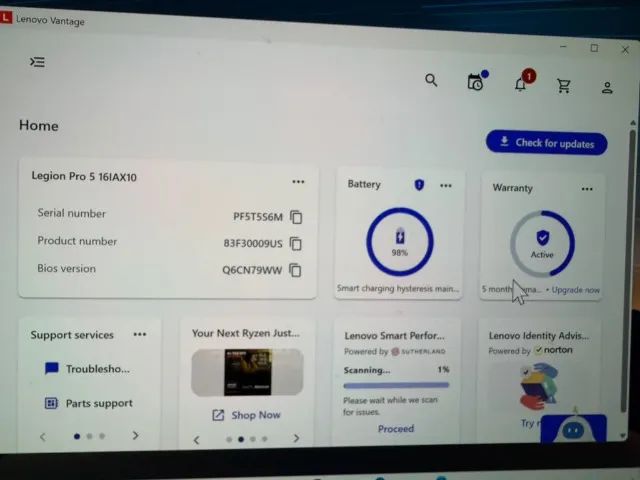Select second dot in Support services pager
The image size is (640, 480).
(89, 436)
